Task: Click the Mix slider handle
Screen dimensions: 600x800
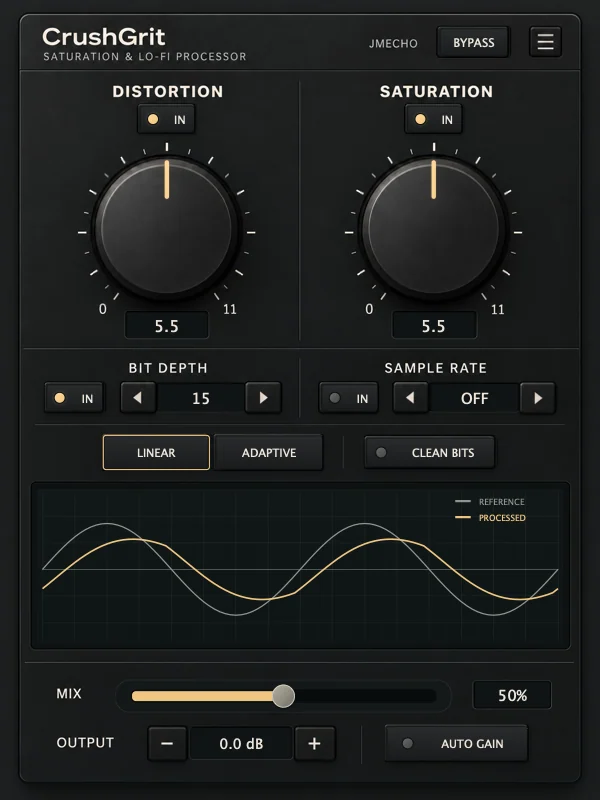Action: (283, 696)
